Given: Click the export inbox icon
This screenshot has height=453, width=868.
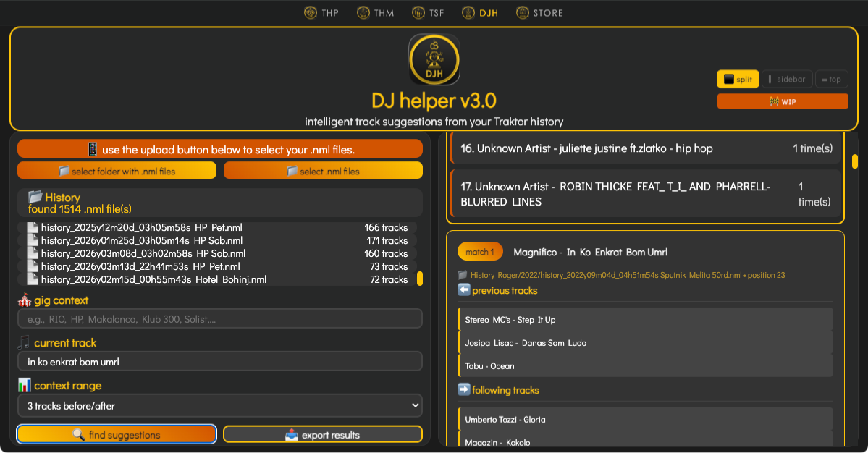Looking at the screenshot, I should point(292,435).
